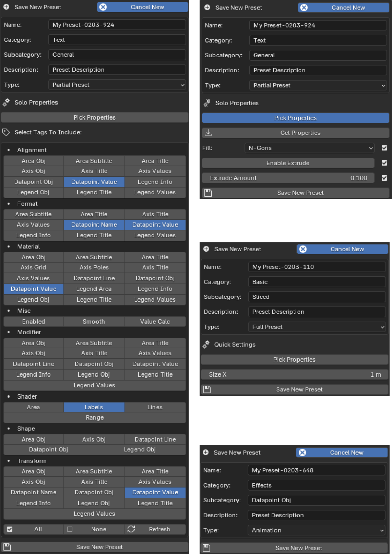Click the X icon in the Animation panel's Cancel New
This screenshot has height=554, width=392.
[x=302, y=453]
